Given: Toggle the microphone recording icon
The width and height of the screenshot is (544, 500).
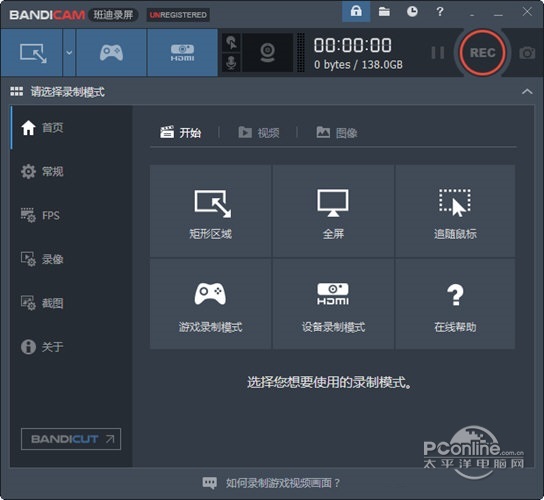Looking at the screenshot, I should point(231,62).
